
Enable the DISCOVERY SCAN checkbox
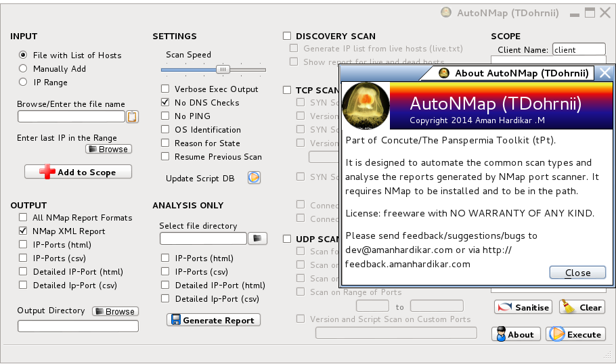pyautogui.click(x=287, y=36)
